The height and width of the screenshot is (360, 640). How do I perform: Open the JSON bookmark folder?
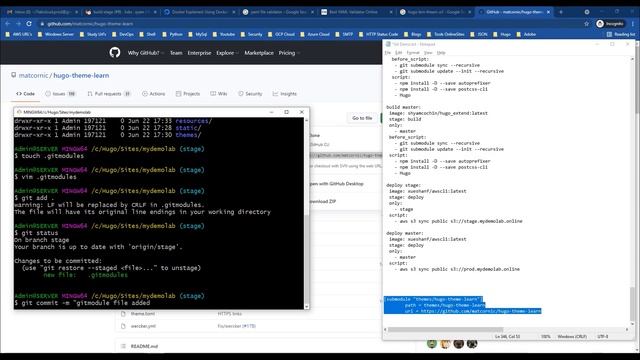[x=479, y=34]
